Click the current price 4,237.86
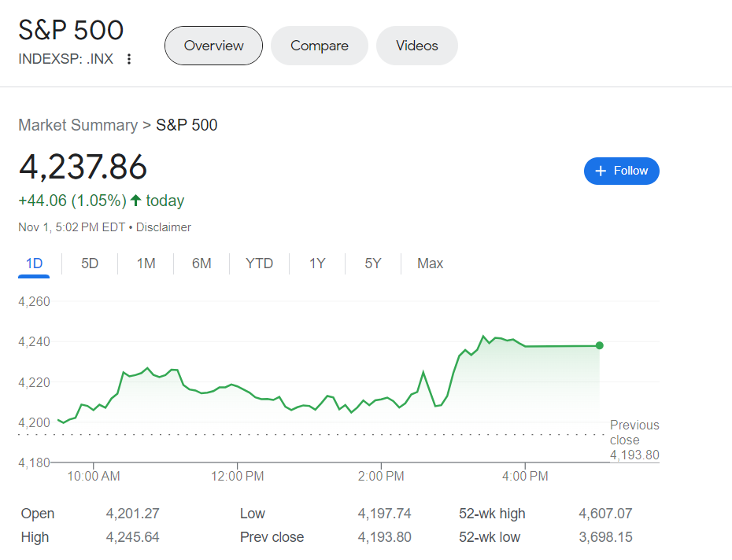732x560 pixels. tap(83, 167)
